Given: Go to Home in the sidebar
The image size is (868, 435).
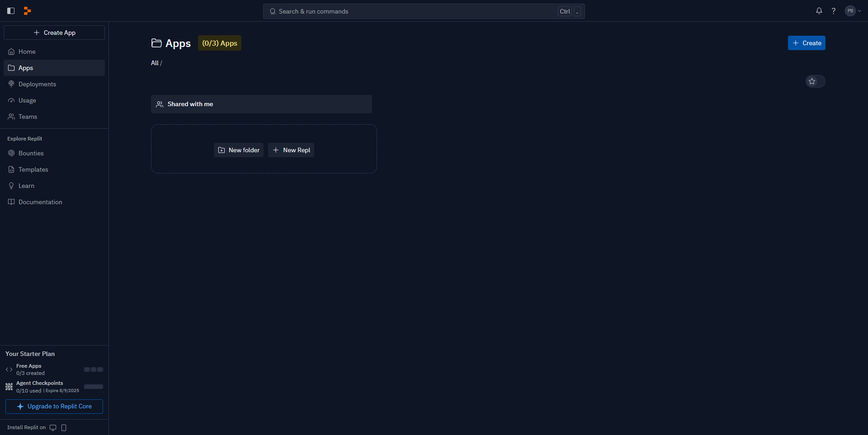Looking at the screenshot, I should (54, 51).
